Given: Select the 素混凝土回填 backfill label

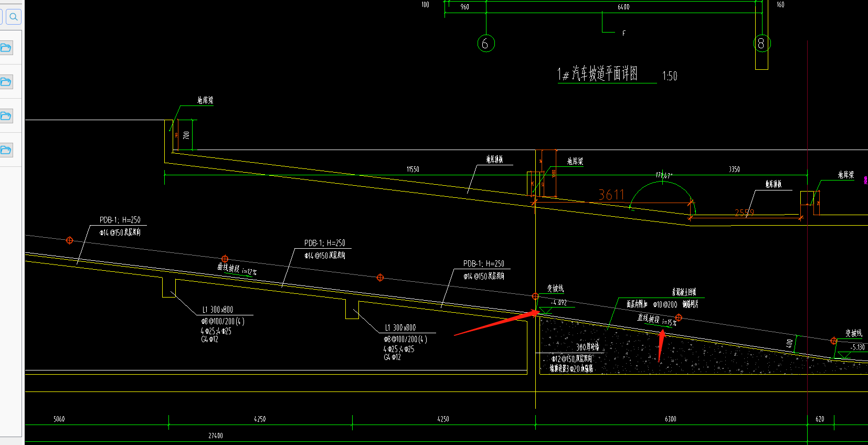Looking at the screenshot, I should click(x=684, y=292).
